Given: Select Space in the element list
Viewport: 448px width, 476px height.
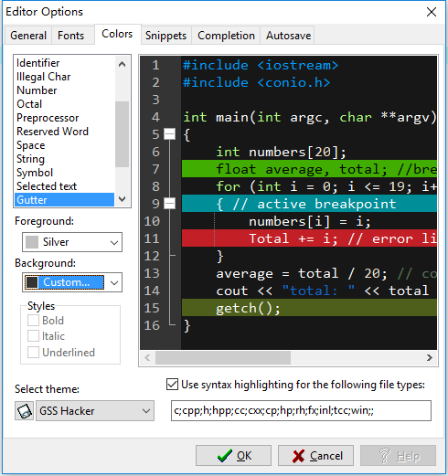Looking at the screenshot, I should point(64,145).
